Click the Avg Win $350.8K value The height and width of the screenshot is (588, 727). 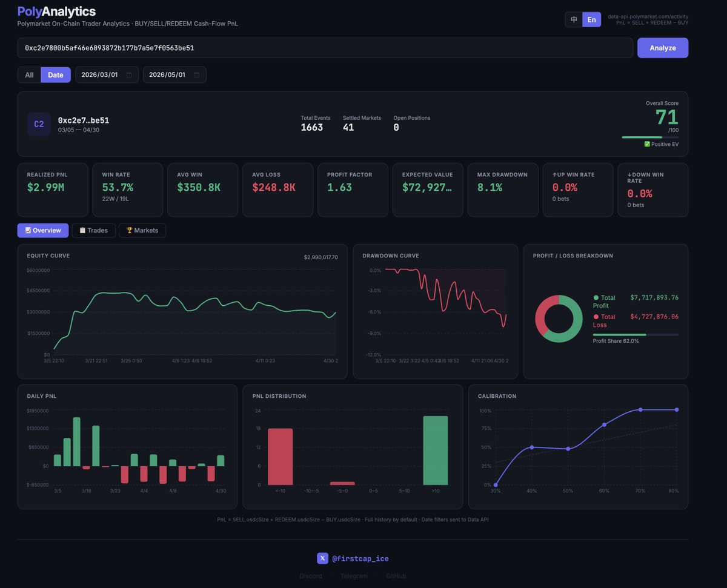point(199,188)
